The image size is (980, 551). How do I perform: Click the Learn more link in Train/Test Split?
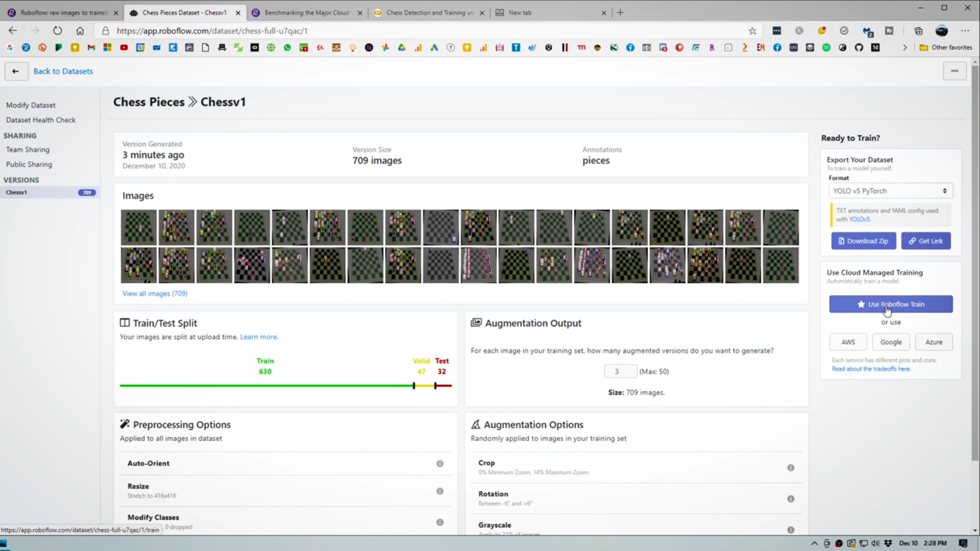click(x=259, y=337)
